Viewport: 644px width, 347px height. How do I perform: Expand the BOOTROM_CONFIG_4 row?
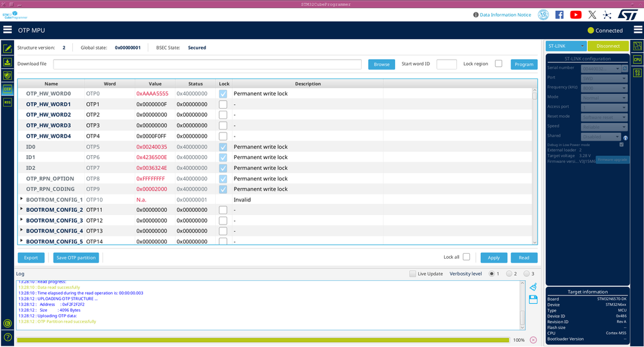pyautogui.click(x=21, y=230)
